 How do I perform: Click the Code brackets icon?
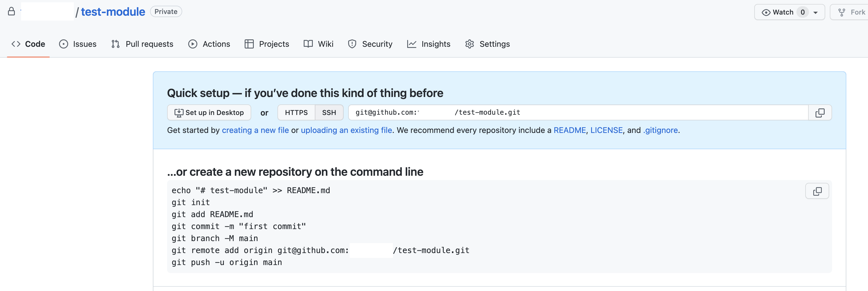coord(16,44)
